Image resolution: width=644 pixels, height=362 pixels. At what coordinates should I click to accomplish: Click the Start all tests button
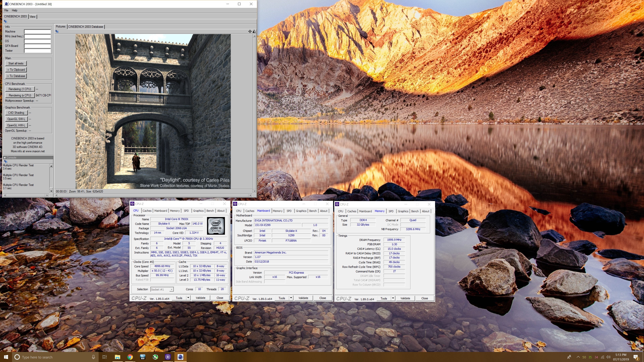point(16,64)
